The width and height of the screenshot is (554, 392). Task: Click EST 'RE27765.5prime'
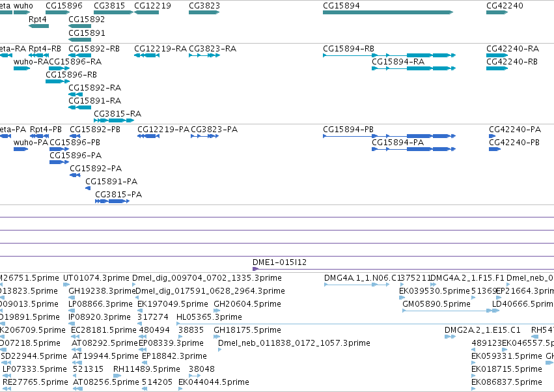35,382
